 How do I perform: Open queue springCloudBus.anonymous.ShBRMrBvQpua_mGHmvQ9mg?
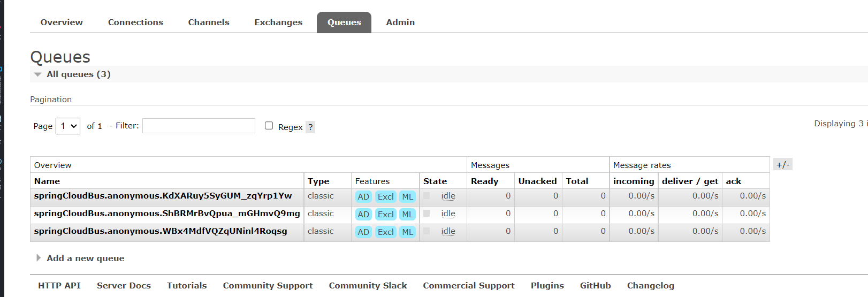167,214
